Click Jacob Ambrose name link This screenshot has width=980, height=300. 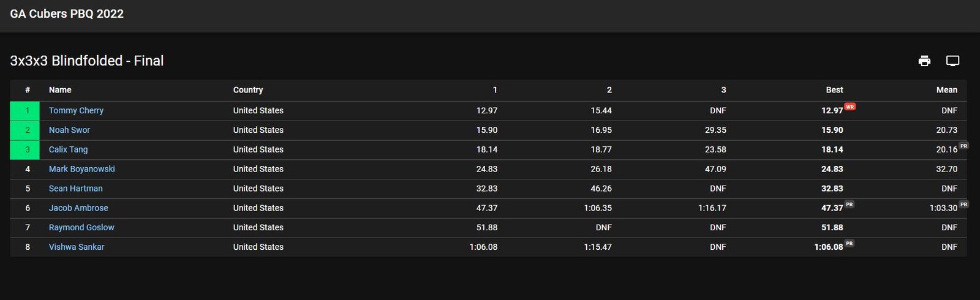[78, 208]
